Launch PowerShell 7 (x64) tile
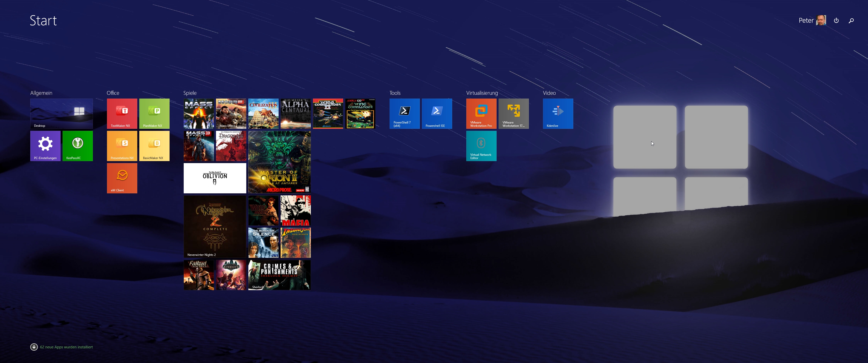Image resolution: width=868 pixels, height=363 pixels. click(x=404, y=113)
